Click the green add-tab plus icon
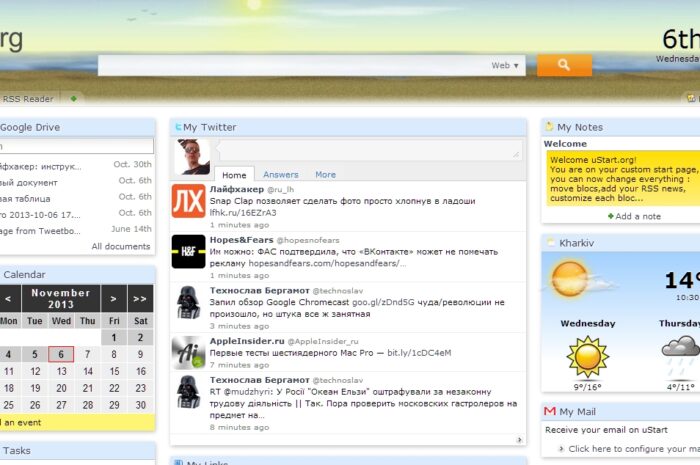The image size is (700, 465). click(73, 99)
